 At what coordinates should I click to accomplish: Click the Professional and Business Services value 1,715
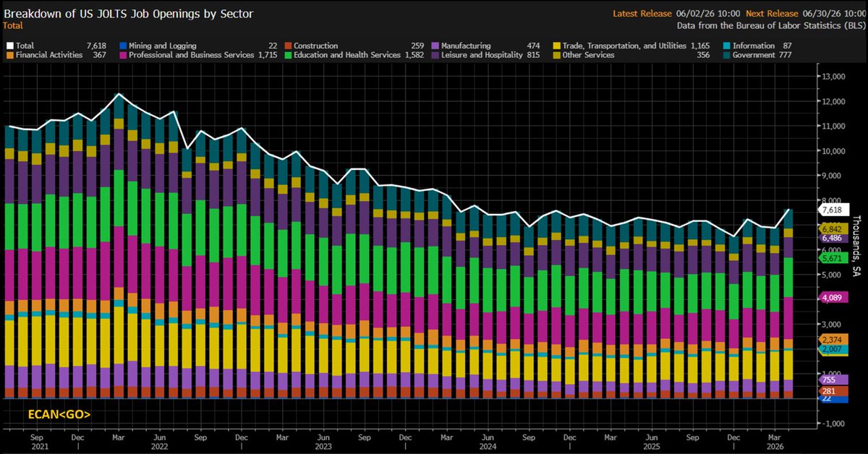(269, 55)
